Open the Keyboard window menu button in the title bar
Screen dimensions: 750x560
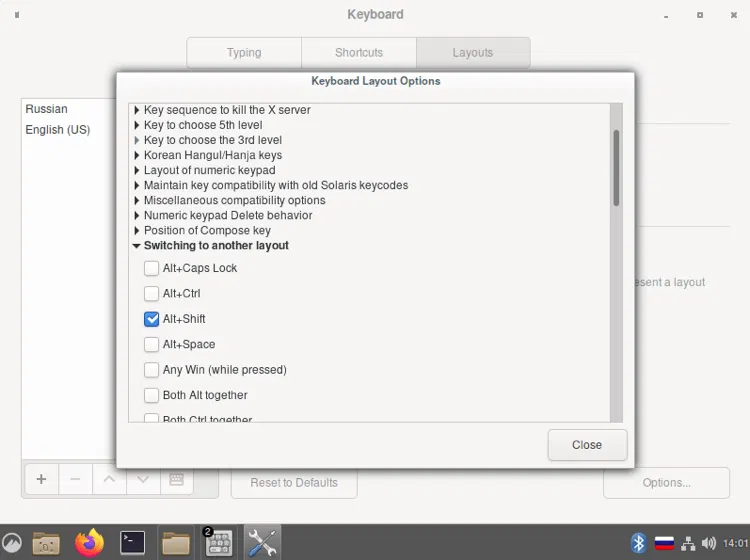[17, 15]
